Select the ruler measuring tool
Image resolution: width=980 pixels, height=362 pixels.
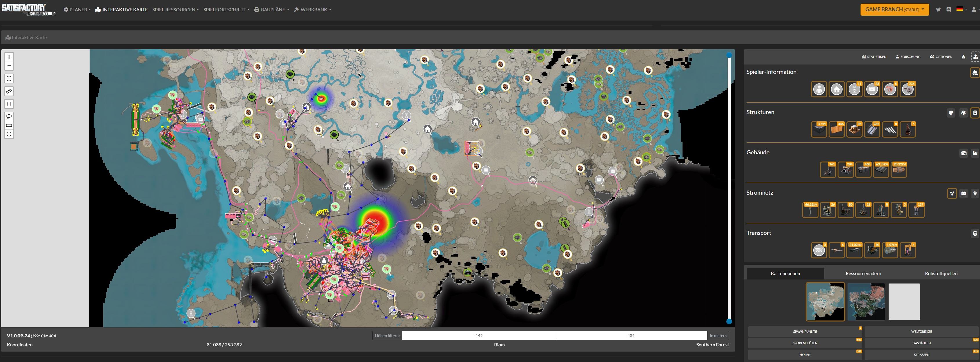(9, 91)
